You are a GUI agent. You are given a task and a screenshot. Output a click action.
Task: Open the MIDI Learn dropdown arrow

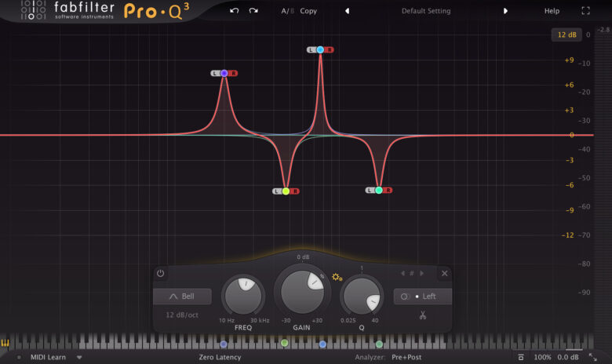coord(79,358)
